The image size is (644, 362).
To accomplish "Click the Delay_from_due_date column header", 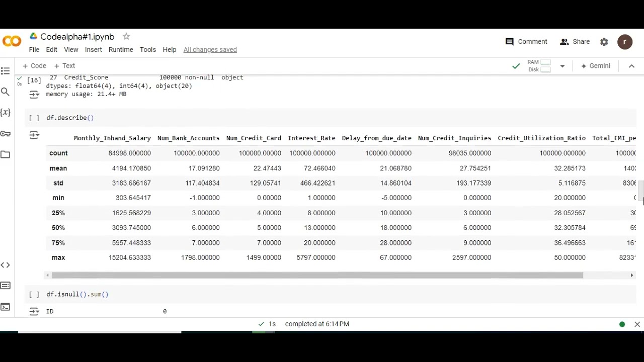I will point(377,138).
